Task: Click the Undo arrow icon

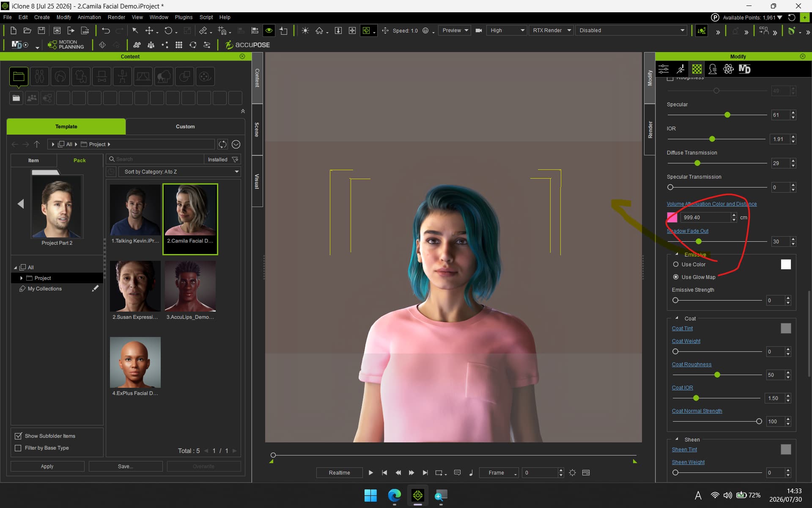Action: 106,30
